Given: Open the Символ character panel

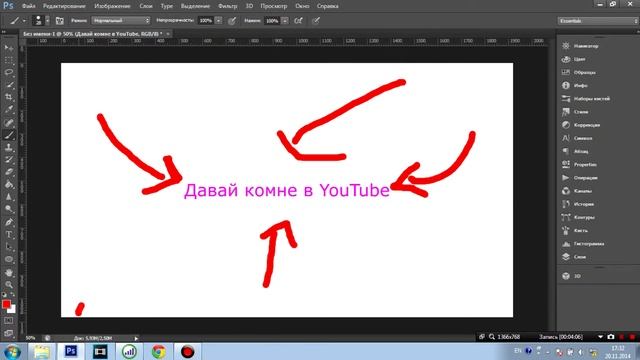Looking at the screenshot, I should (577, 138).
